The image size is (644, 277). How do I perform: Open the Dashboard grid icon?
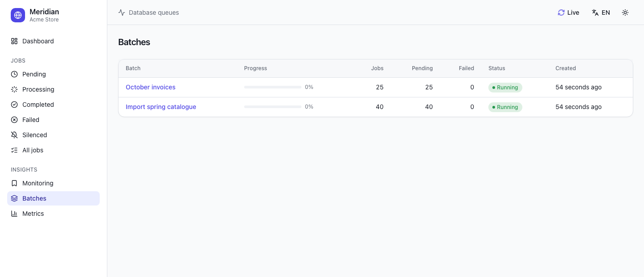(14, 41)
